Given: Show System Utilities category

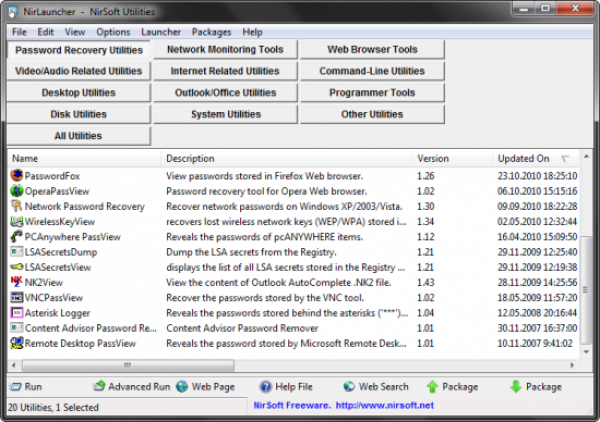Looking at the screenshot, I should tap(225, 114).
